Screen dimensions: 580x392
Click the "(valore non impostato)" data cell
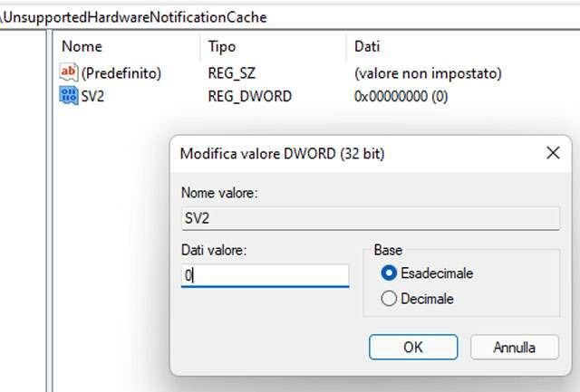[x=428, y=73]
